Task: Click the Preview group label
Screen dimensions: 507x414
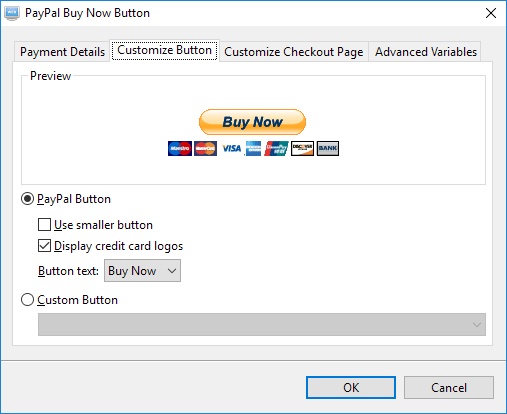Action: coord(50,76)
